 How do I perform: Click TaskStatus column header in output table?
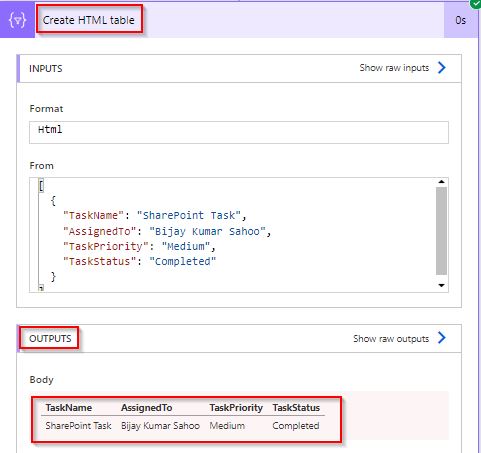[x=296, y=408]
